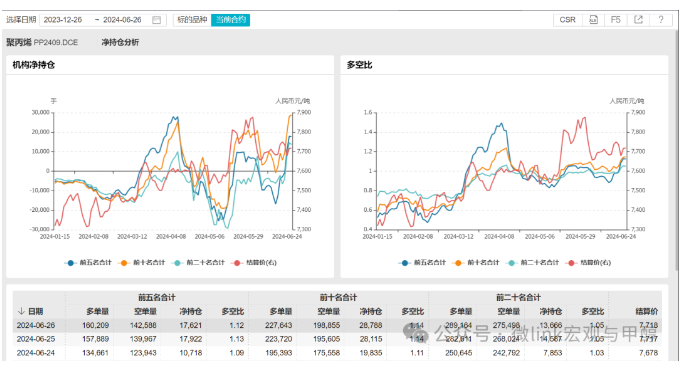Click 净持仓 header under 前十名合计 group
Screen dimensions: 683x365
(x=371, y=311)
